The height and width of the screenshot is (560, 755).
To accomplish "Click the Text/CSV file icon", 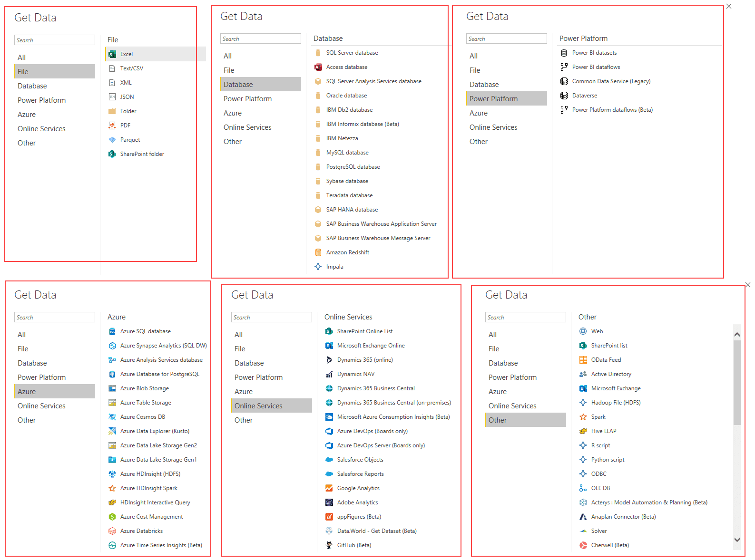I will click(112, 68).
